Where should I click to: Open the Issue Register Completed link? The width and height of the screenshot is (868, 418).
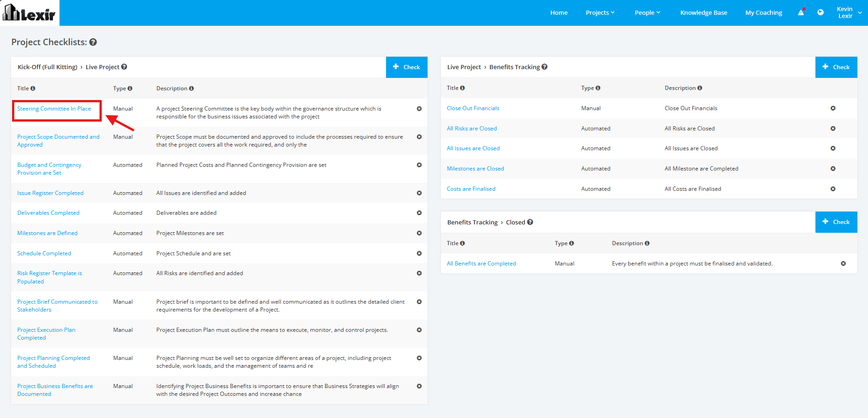tap(50, 193)
